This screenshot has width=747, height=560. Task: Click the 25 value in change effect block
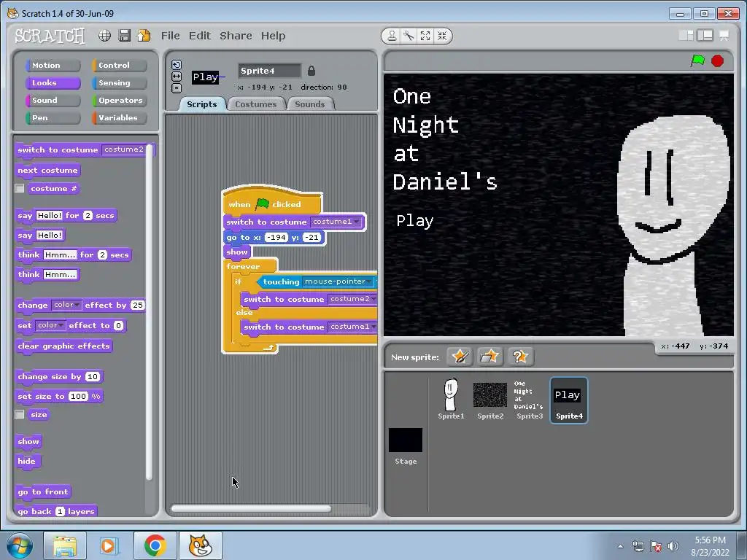[x=138, y=306]
